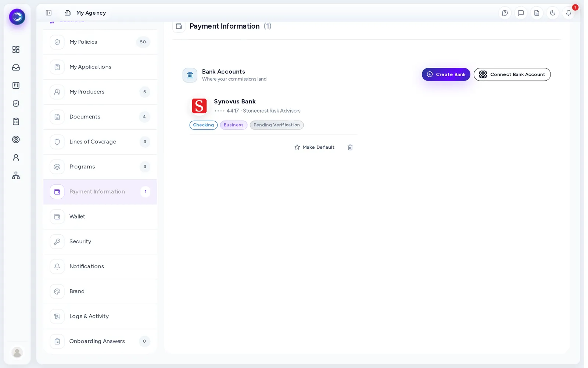Open Brand section
The height and width of the screenshot is (368, 588).
(100, 291)
